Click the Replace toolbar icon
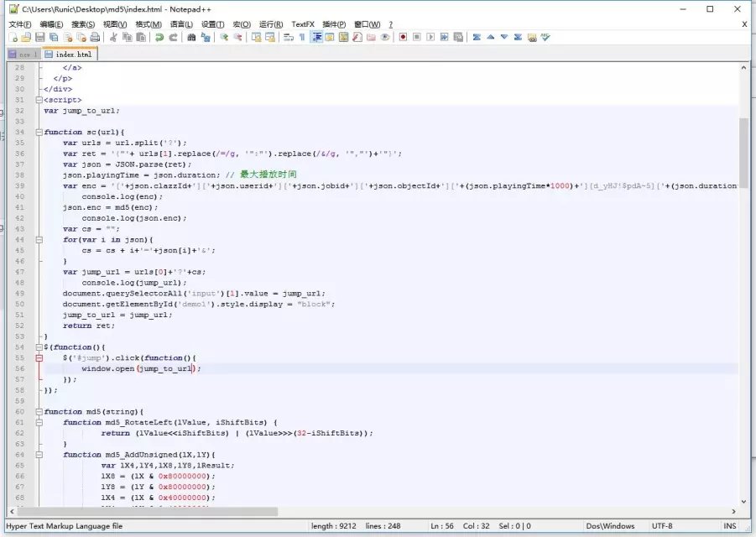This screenshot has width=756, height=537. [x=206, y=37]
